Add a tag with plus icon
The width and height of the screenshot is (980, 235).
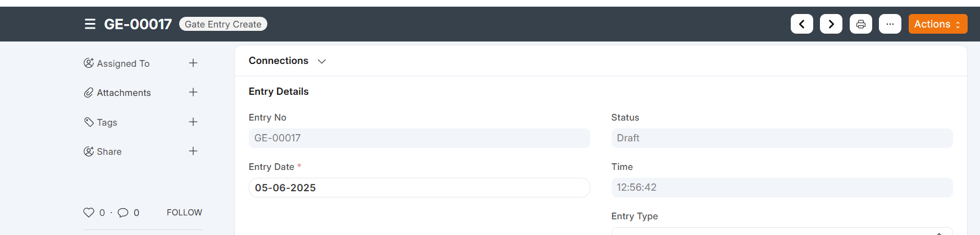(x=193, y=122)
